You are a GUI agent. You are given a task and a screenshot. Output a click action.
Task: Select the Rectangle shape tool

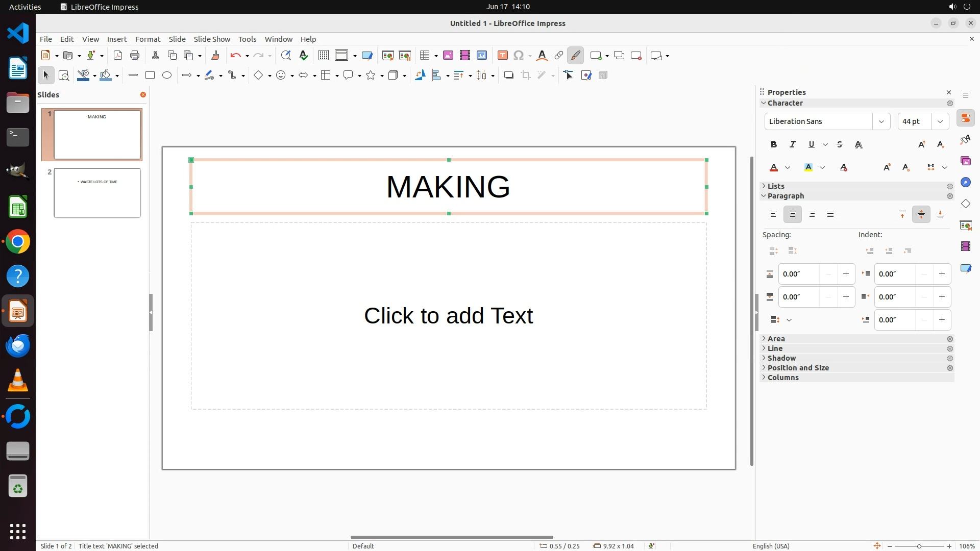[x=150, y=76]
